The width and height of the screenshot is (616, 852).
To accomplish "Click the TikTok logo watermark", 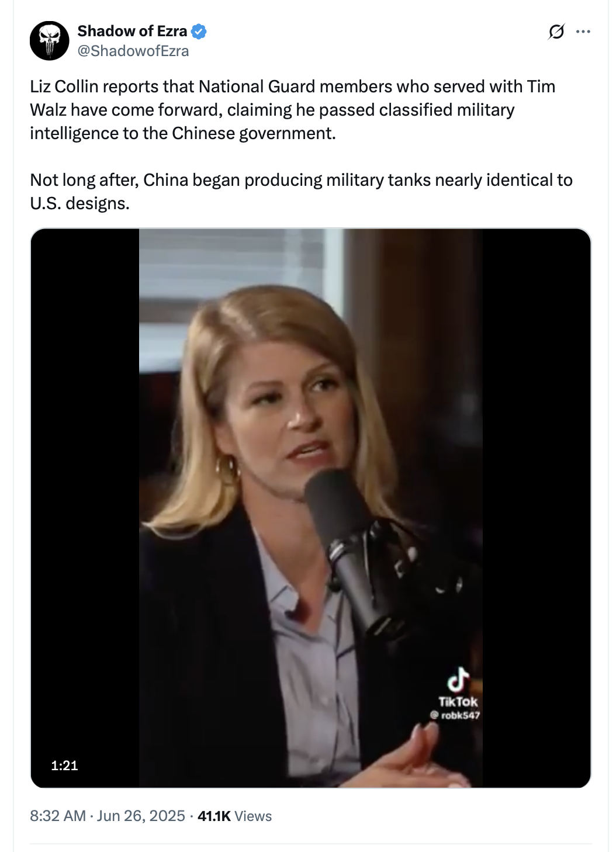I will pos(458,688).
